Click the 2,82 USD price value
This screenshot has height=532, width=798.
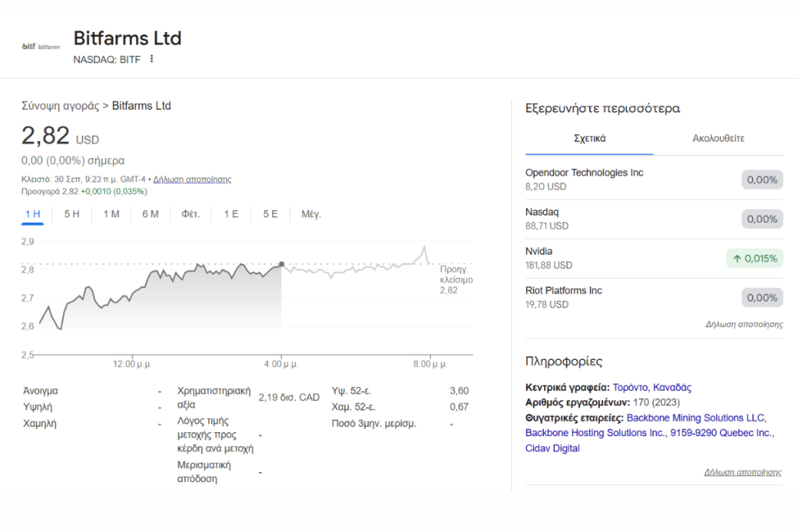[60, 136]
